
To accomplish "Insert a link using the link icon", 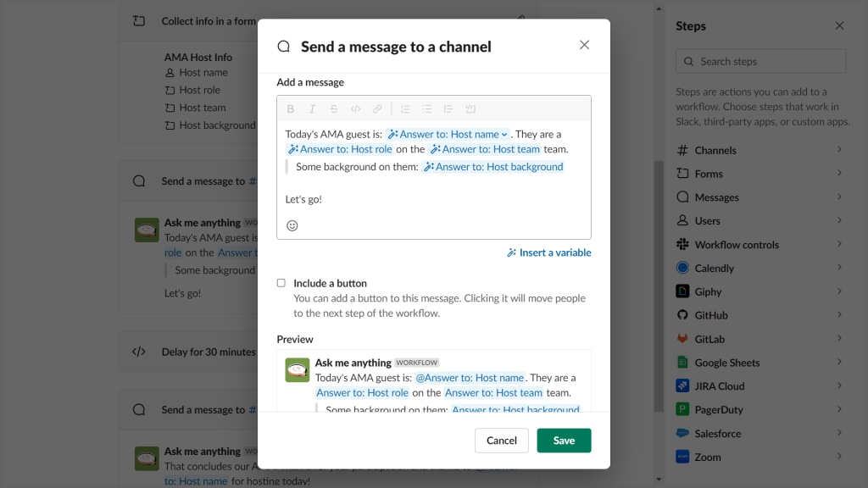I will [377, 108].
